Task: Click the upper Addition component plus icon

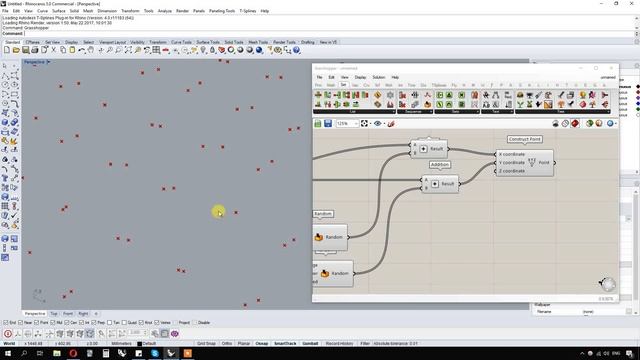Action: tap(423, 149)
